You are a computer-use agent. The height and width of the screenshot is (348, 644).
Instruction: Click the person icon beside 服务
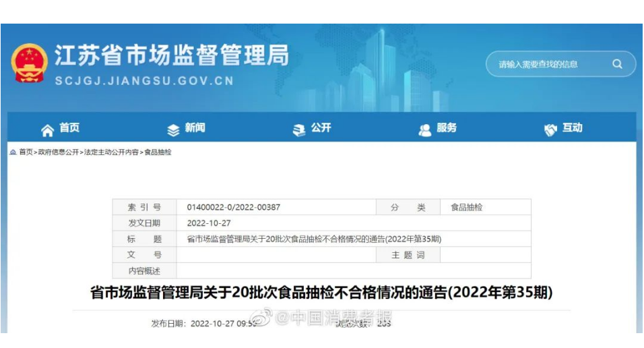pyautogui.click(x=424, y=129)
